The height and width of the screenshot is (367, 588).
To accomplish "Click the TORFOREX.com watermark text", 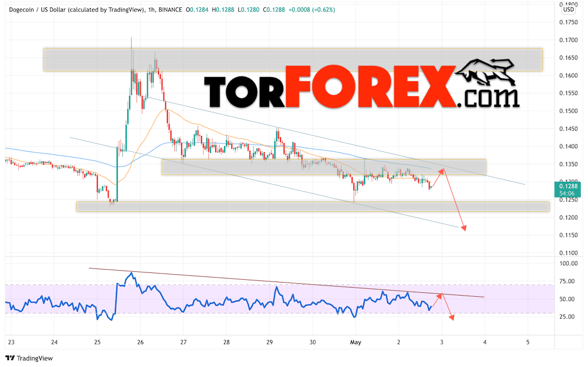I will click(x=362, y=87).
